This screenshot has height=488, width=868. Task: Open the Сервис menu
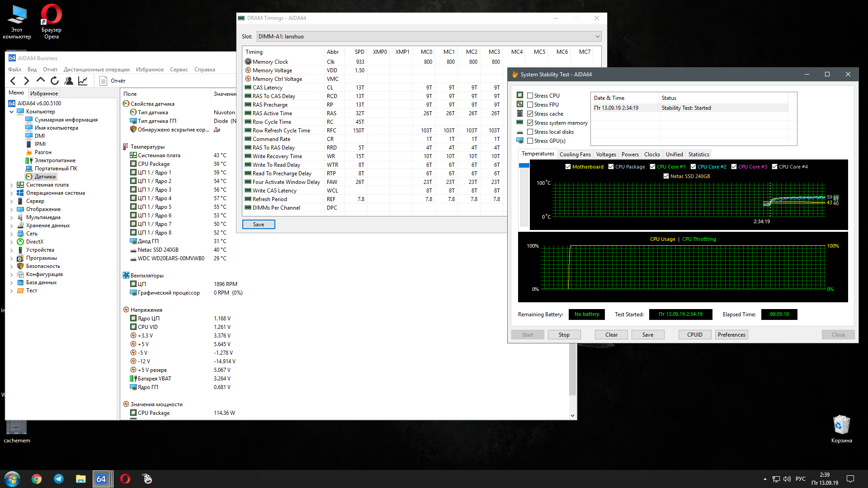[179, 70]
